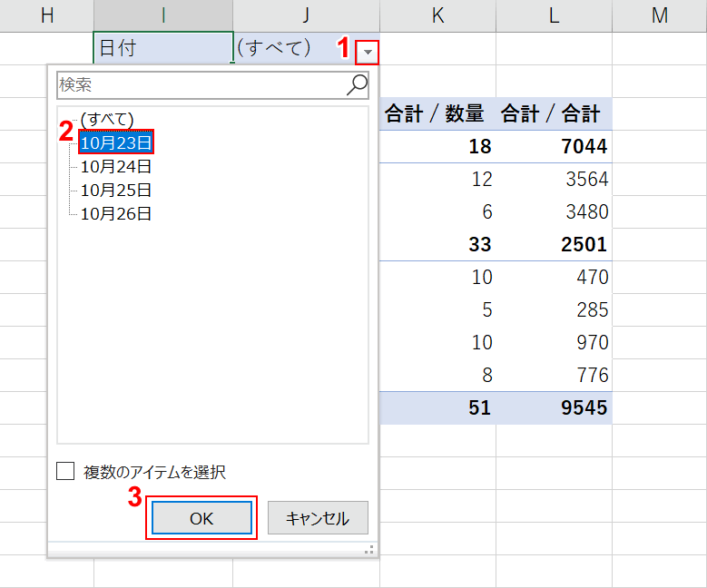707x588 pixels.
Task: Select column header H
Action: click(46, 15)
